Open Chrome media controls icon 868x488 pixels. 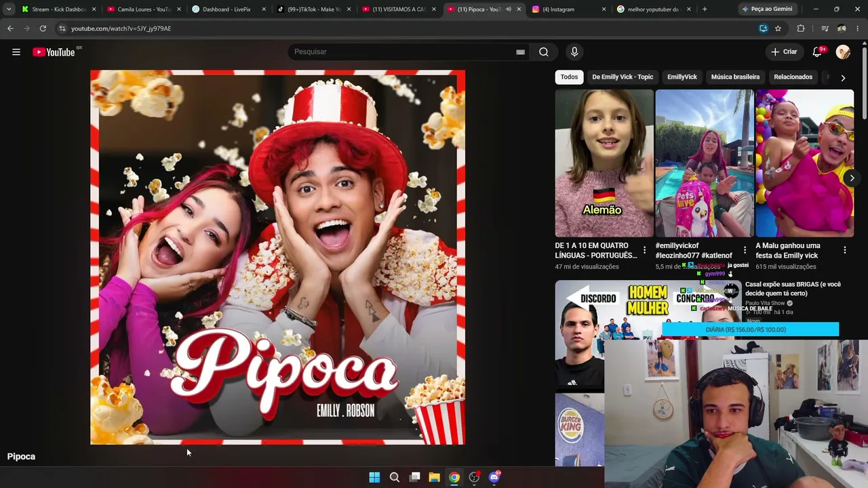click(x=825, y=28)
